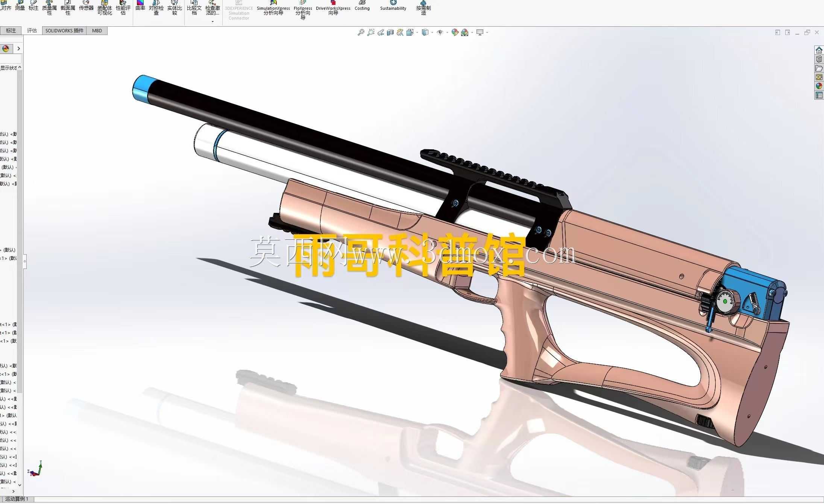Image resolution: width=824 pixels, height=504 pixels.
Task: Launch 对称检查 symmetry check
Action: coord(156,8)
